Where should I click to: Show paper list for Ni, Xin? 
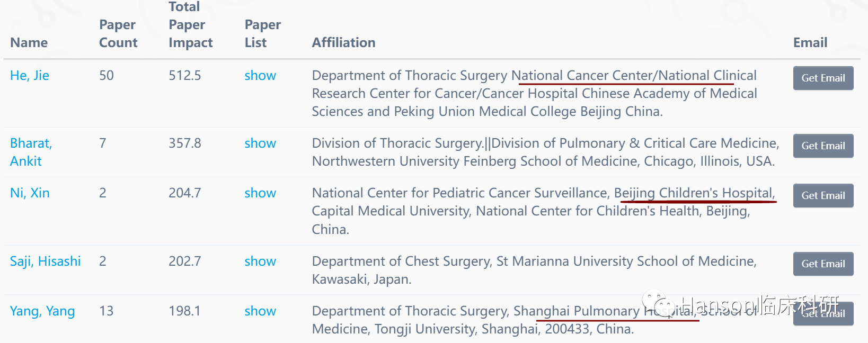point(260,193)
